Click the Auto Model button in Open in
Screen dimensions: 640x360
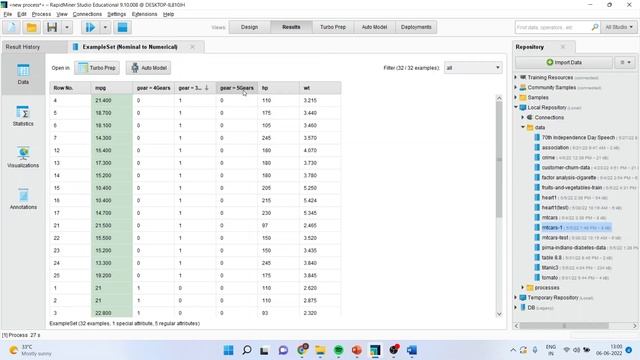(149, 68)
